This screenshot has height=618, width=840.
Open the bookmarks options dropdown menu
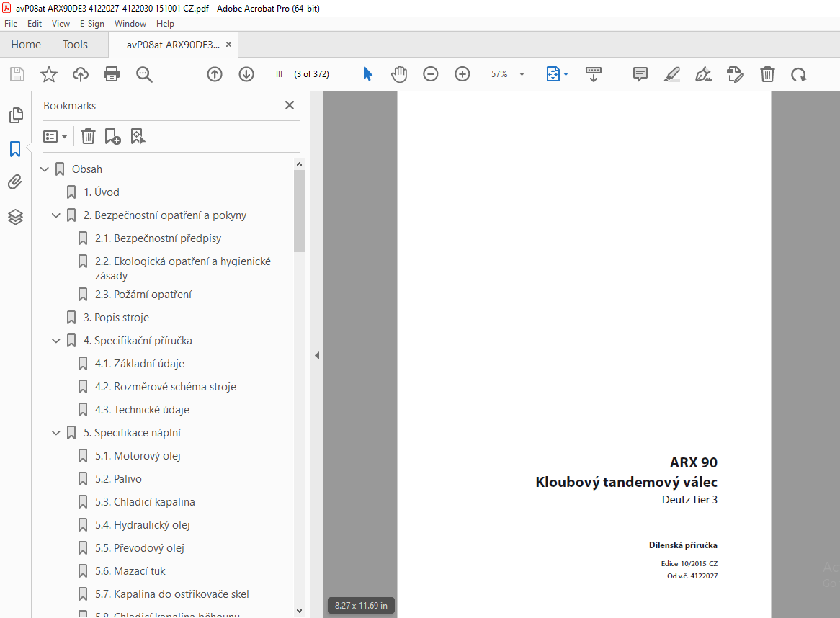tap(55, 137)
